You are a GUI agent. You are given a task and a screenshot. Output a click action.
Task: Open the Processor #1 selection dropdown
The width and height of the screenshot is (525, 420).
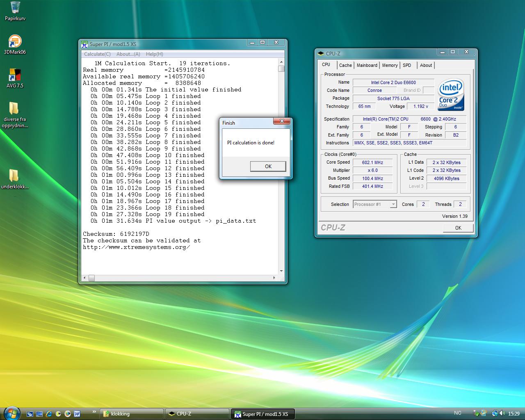click(x=375, y=204)
